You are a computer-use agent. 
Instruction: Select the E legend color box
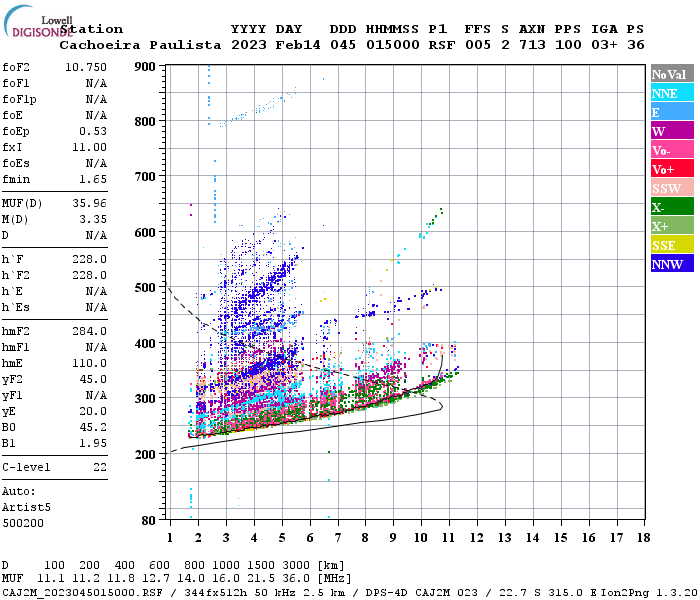pyautogui.click(x=672, y=112)
